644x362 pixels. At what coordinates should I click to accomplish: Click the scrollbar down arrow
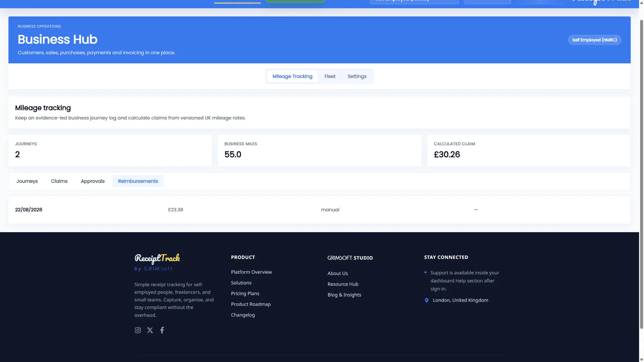pos(641,359)
